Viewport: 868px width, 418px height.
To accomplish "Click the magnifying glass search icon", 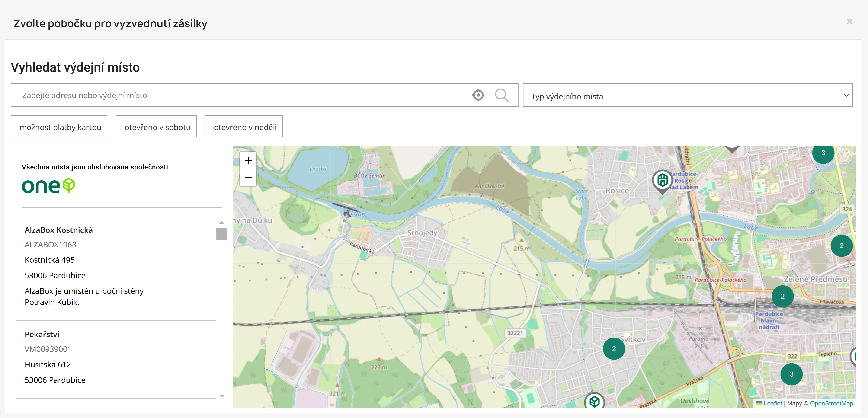I will [501, 95].
